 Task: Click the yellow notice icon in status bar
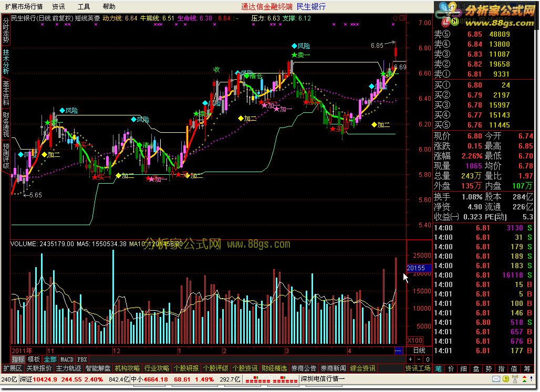pyautogui.click(x=505, y=379)
